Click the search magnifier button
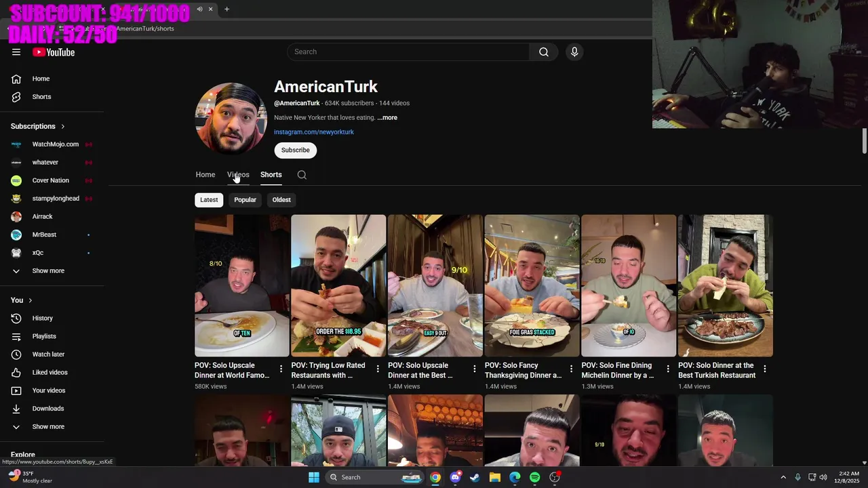This screenshot has height=488, width=868. point(544,52)
